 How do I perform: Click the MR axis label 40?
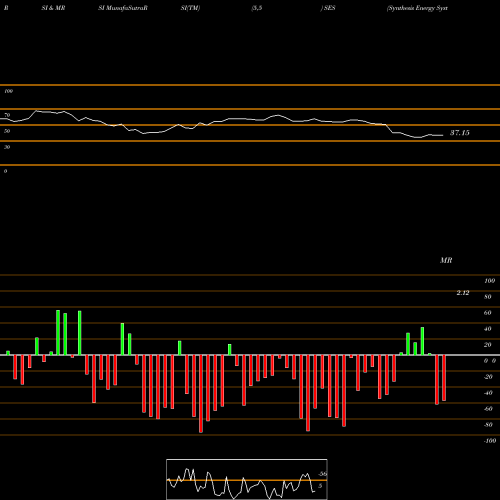click(x=488, y=329)
